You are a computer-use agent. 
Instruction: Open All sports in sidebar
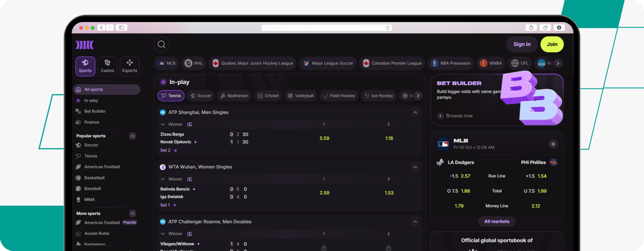107,89
